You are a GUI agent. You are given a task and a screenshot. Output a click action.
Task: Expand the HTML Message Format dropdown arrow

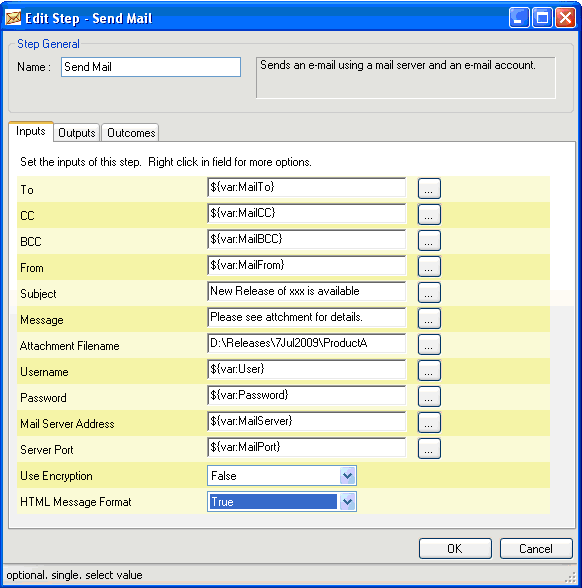348,502
